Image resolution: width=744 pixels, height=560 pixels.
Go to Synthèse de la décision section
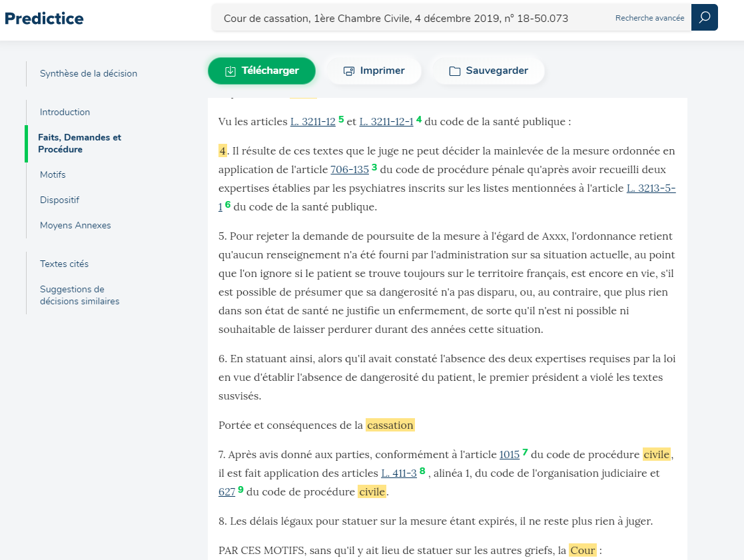[x=88, y=73]
